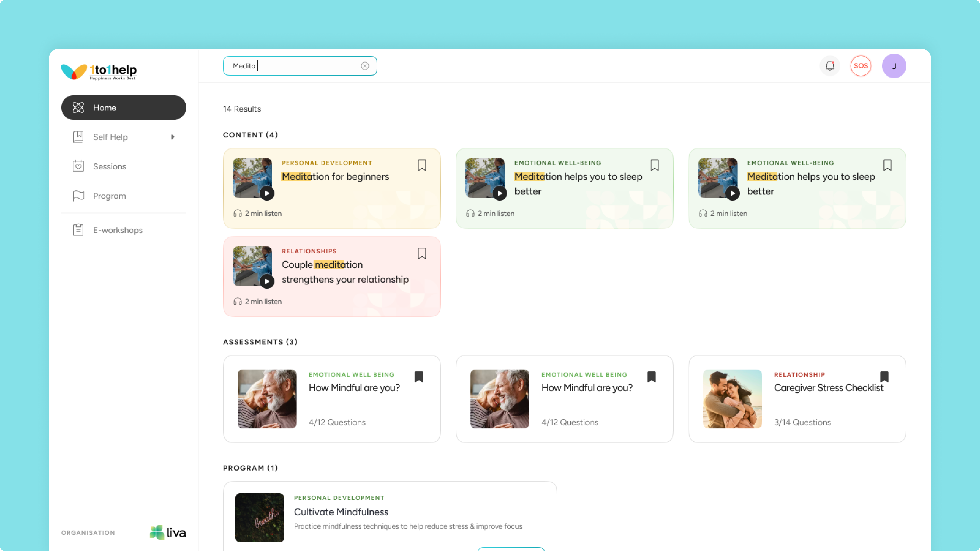Open the Program sidebar item

click(x=109, y=196)
